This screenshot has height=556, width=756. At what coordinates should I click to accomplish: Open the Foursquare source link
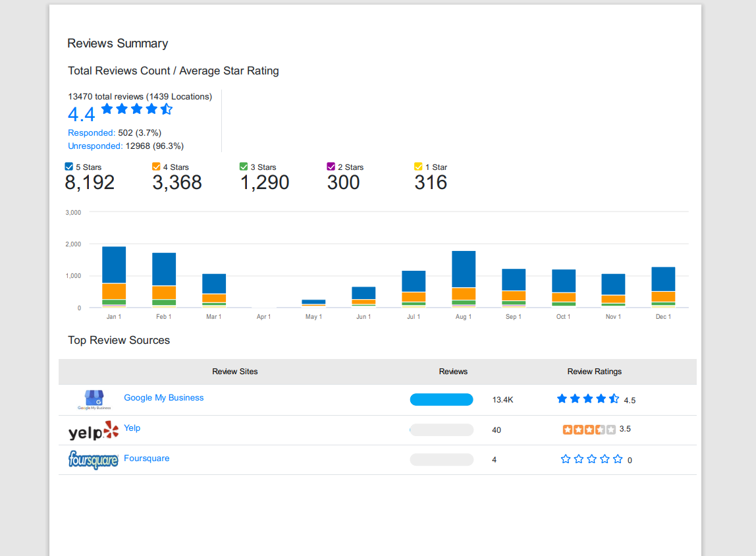tap(147, 458)
